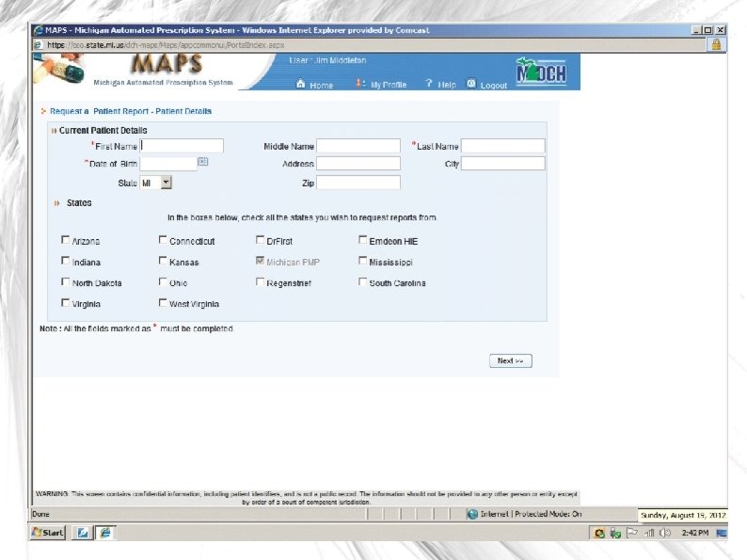Click the URL in the address bar
The height and width of the screenshot is (560, 747).
click(x=166, y=45)
